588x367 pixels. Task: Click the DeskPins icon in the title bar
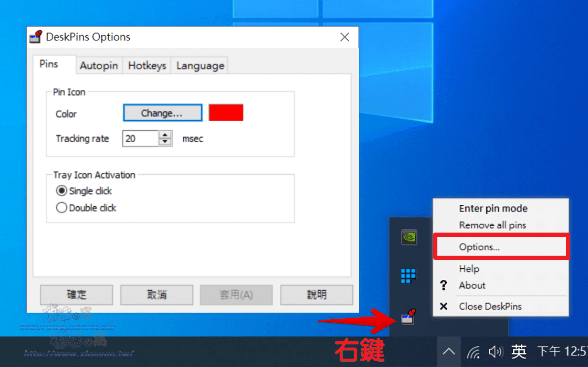pyautogui.click(x=36, y=37)
